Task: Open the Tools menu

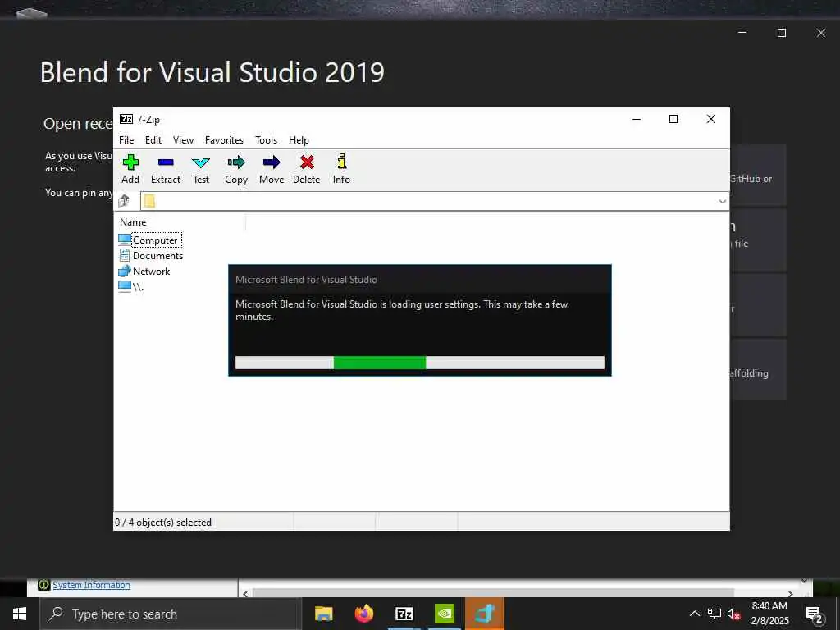Action: click(267, 139)
